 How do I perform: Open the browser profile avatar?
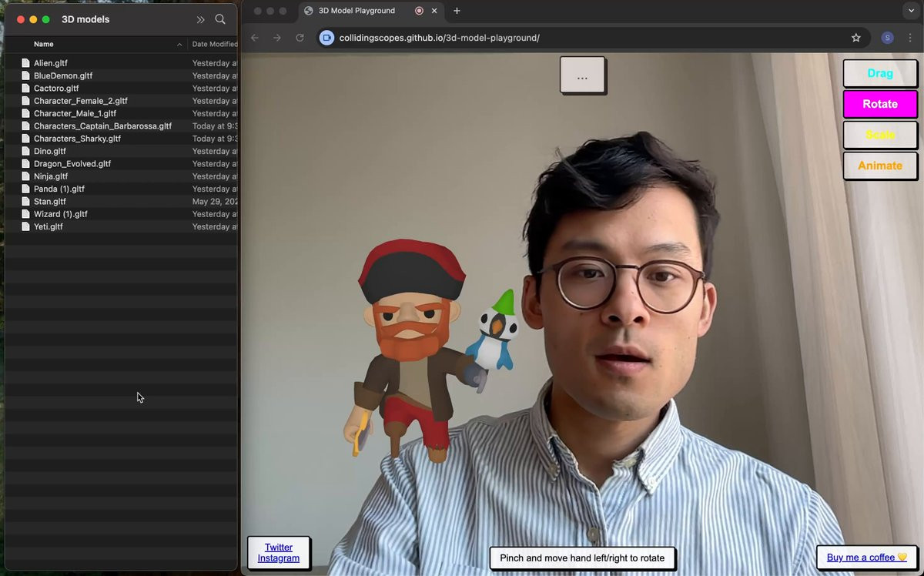point(887,38)
